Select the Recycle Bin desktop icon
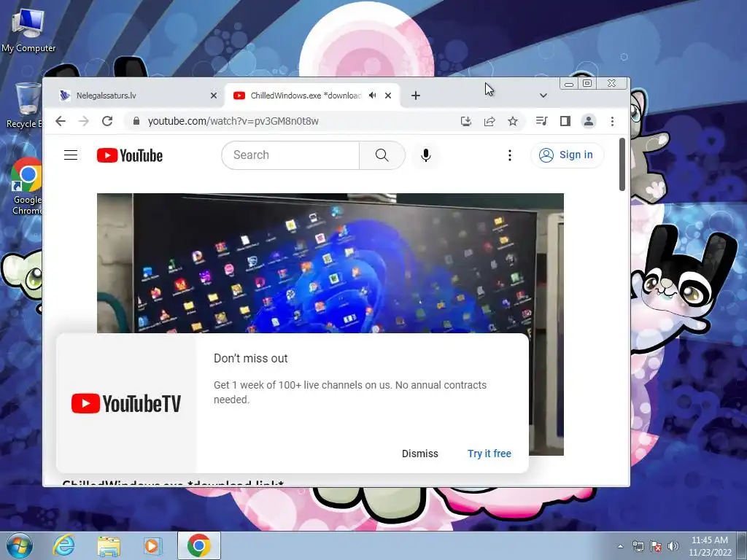This screenshot has width=747, height=560. point(24,106)
